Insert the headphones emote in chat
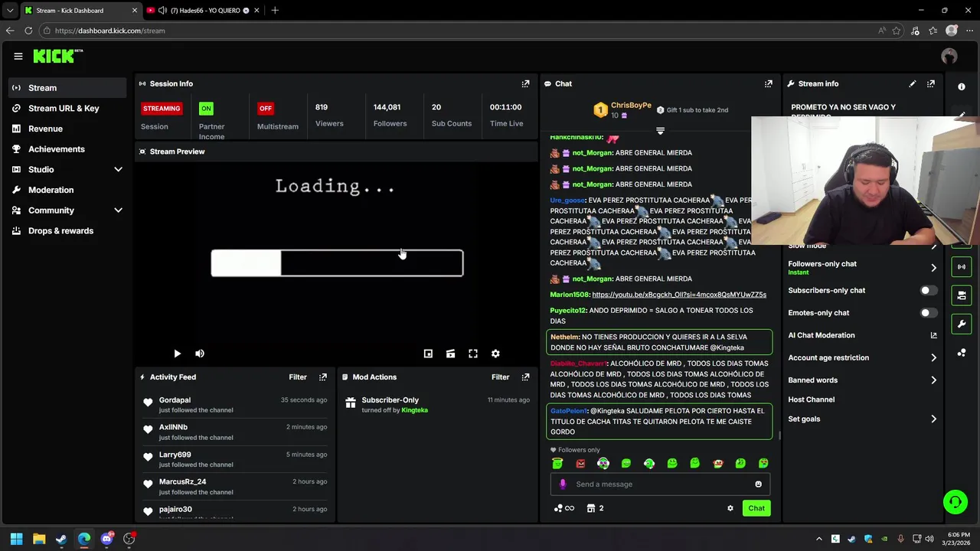 point(603,463)
